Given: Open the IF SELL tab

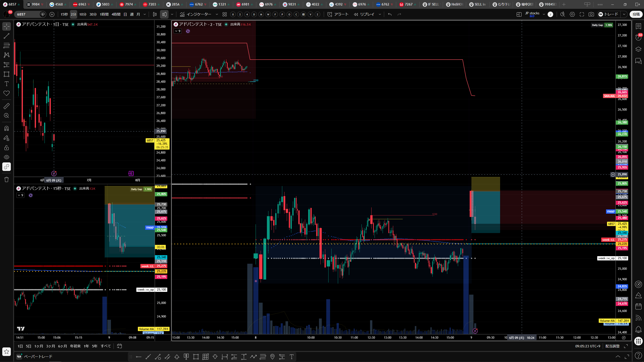Looking at the screenshot, I should [431, 4].
